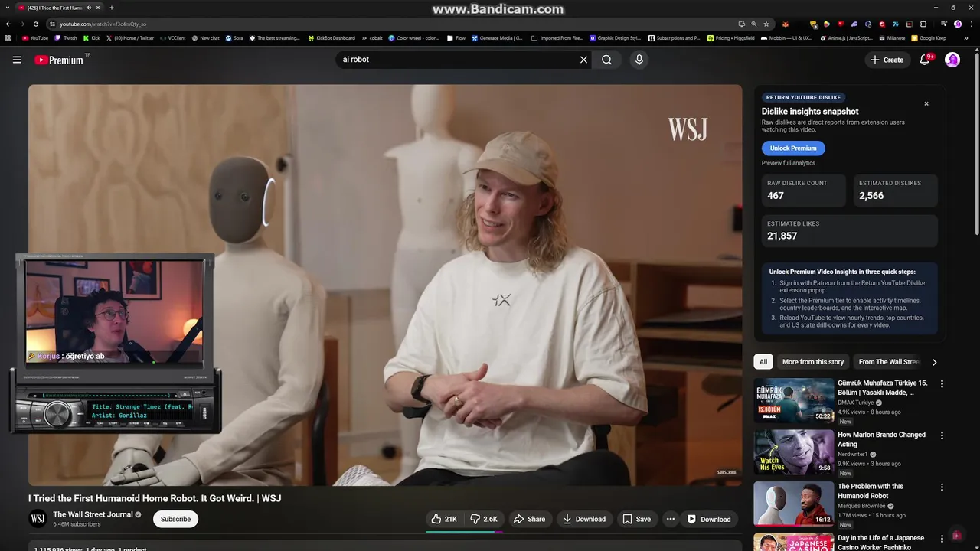This screenshot has height=551, width=980.
Task: Click the Marques Brownlee channel name
Action: (861, 506)
